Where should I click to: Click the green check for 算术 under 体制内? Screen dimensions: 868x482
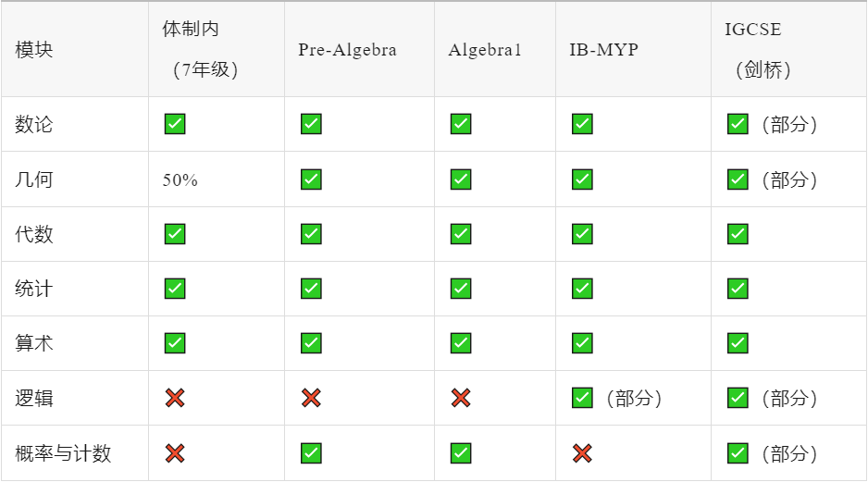tap(175, 343)
